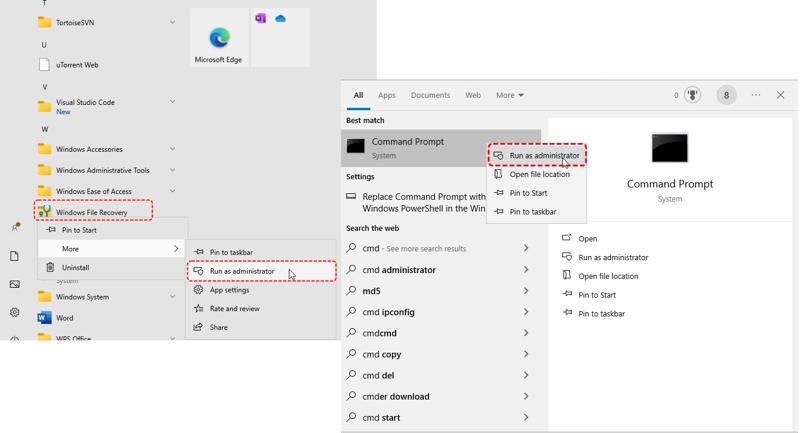This screenshot has height=433, width=800.
Task: Click the Windows File Recovery app icon
Action: pyautogui.click(x=45, y=211)
